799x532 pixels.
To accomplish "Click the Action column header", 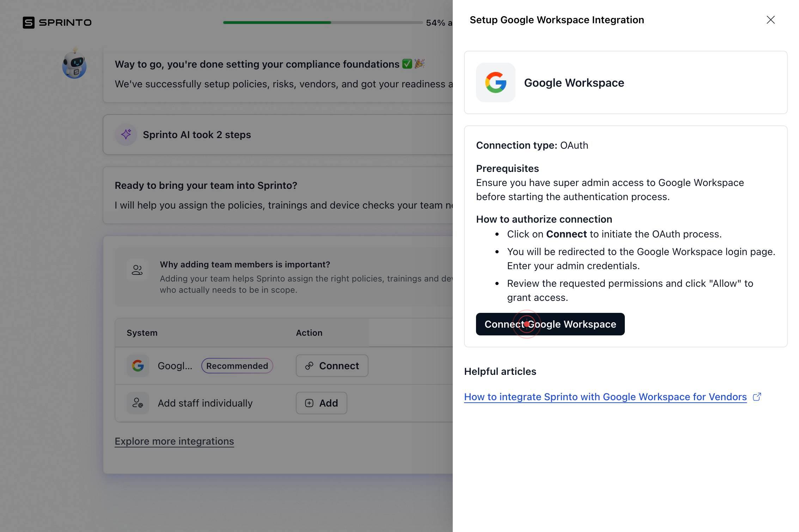I will click(x=309, y=333).
